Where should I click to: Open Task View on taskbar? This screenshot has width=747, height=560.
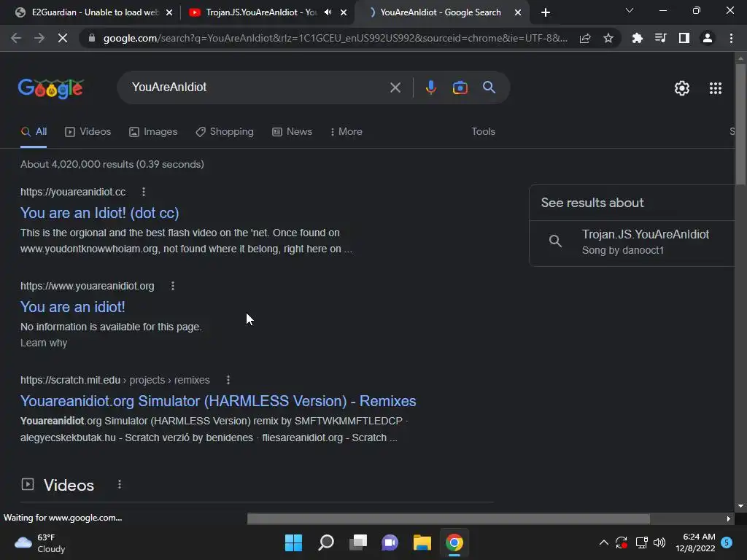click(x=358, y=542)
